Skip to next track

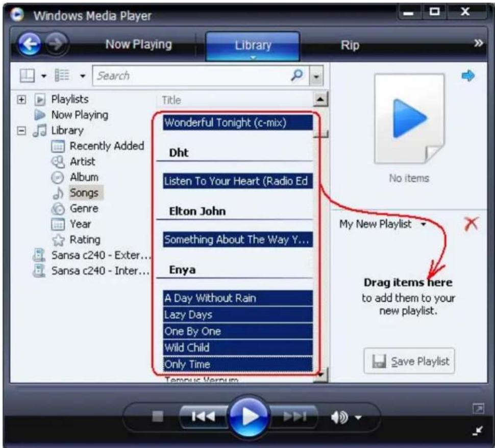click(x=294, y=416)
